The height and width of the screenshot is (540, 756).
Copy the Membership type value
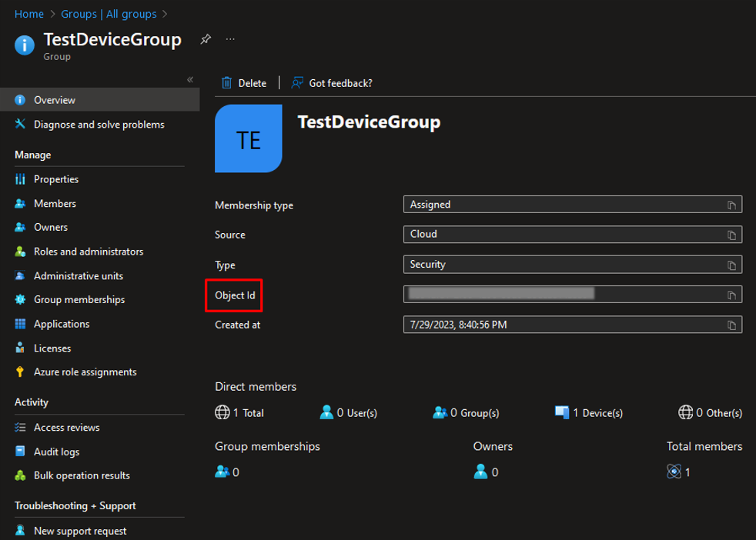click(731, 205)
